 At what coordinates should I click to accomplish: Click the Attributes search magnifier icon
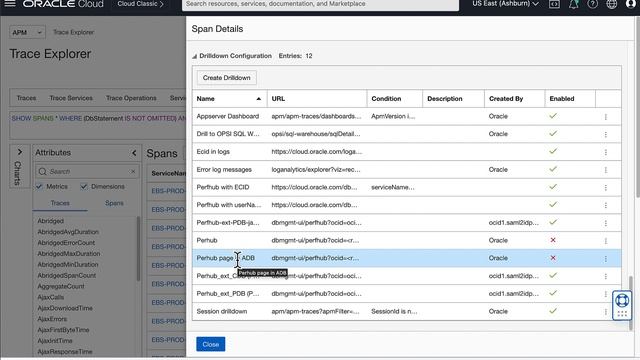tap(42, 171)
